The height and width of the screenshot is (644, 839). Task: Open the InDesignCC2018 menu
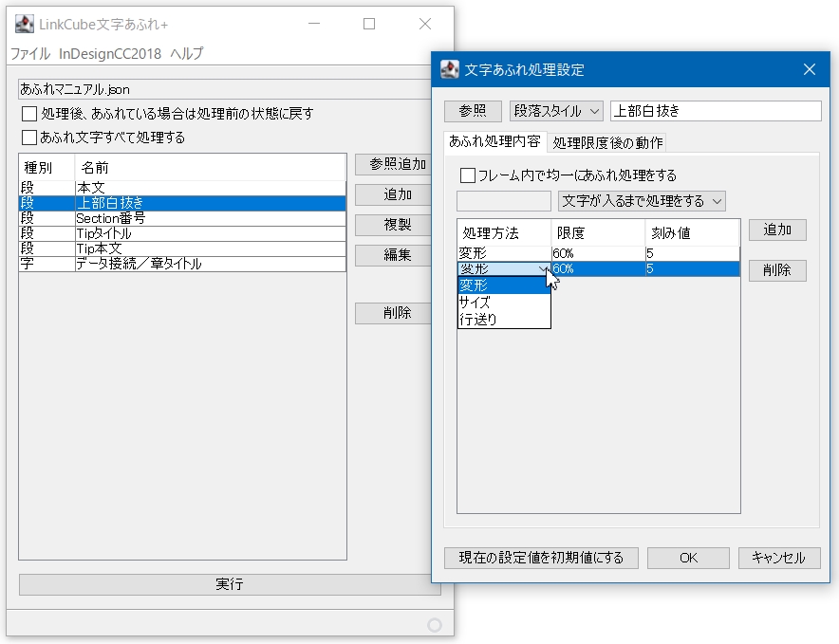(x=109, y=54)
